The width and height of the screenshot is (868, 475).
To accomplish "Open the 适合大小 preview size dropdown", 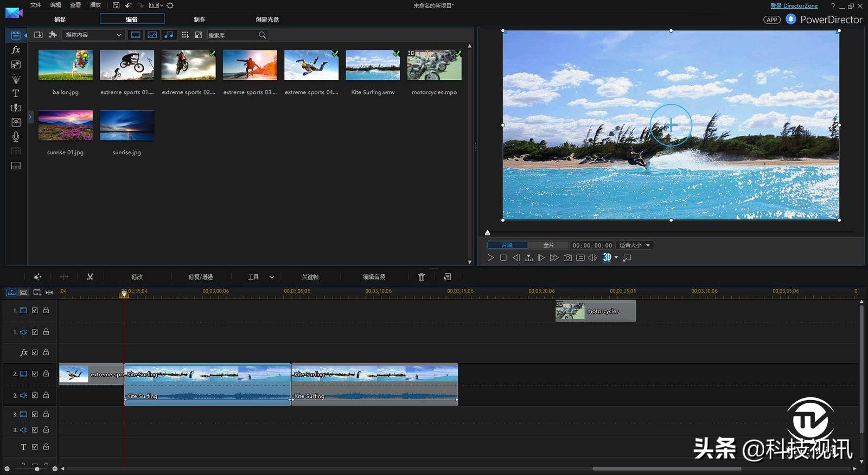I will [x=634, y=245].
